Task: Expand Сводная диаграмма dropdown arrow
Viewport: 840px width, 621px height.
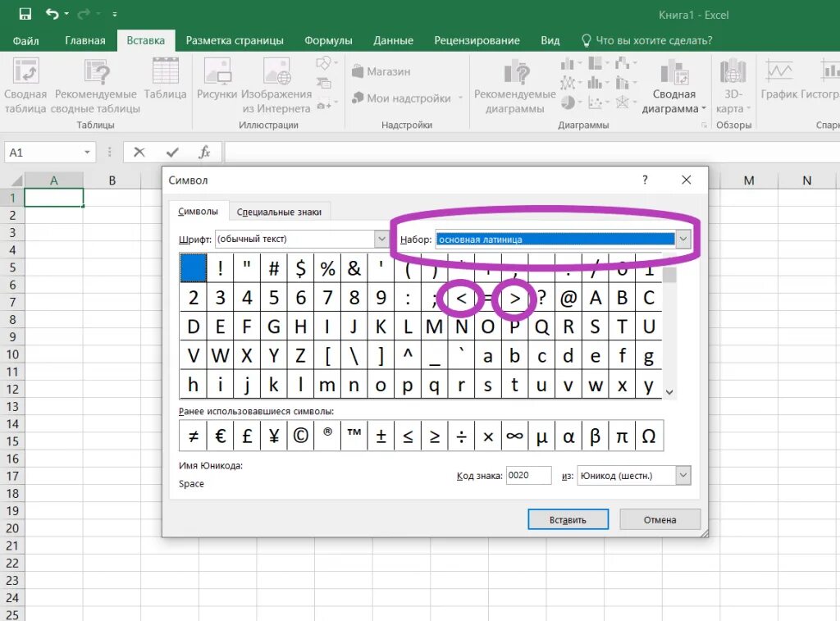Action: tap(704, 109)
